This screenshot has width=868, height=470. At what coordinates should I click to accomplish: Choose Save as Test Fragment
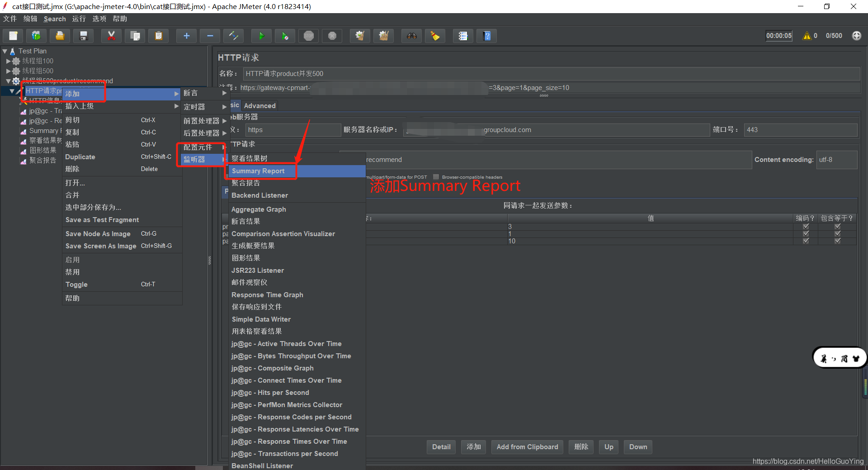point(122,220)
